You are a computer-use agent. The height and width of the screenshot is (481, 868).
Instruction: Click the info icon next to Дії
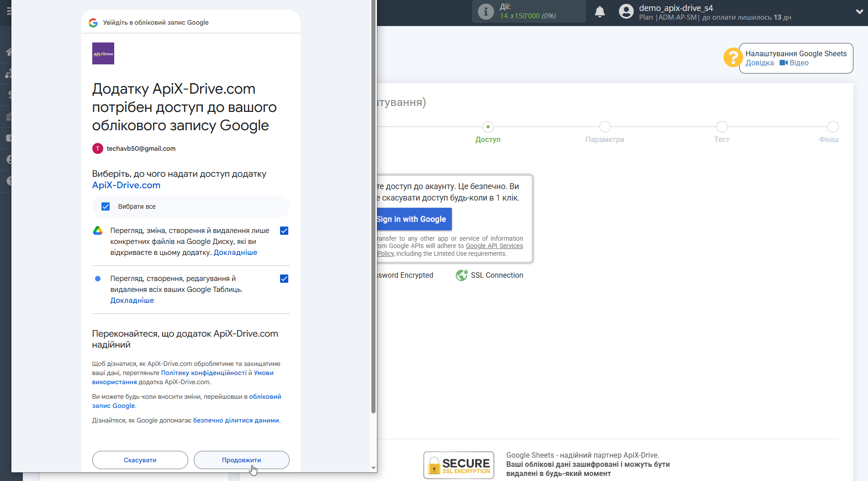tap(486, 11)
